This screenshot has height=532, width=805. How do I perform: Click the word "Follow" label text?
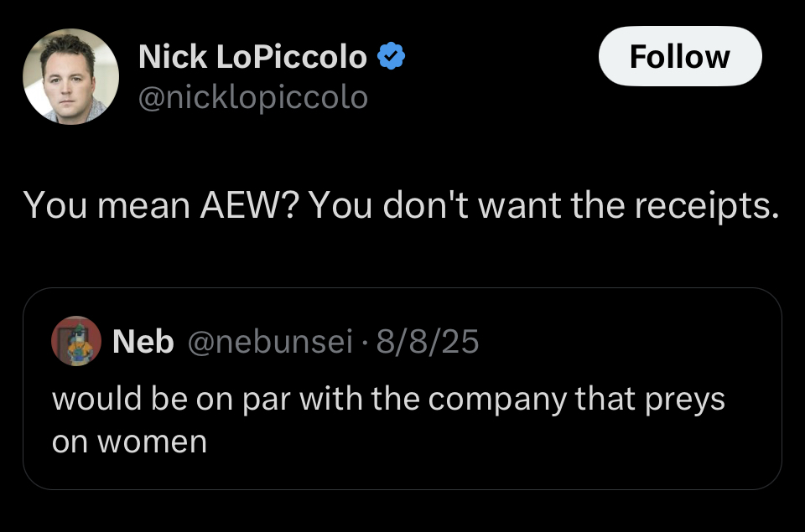679,57
